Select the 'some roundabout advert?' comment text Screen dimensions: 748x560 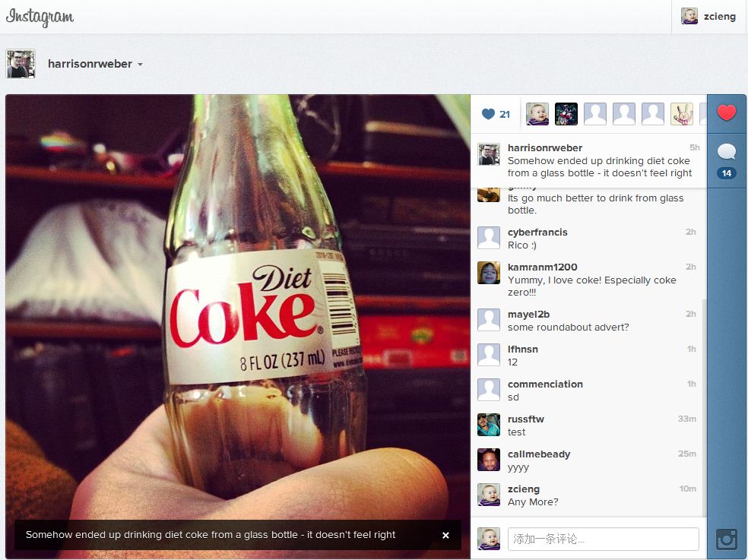coord(568,327)
